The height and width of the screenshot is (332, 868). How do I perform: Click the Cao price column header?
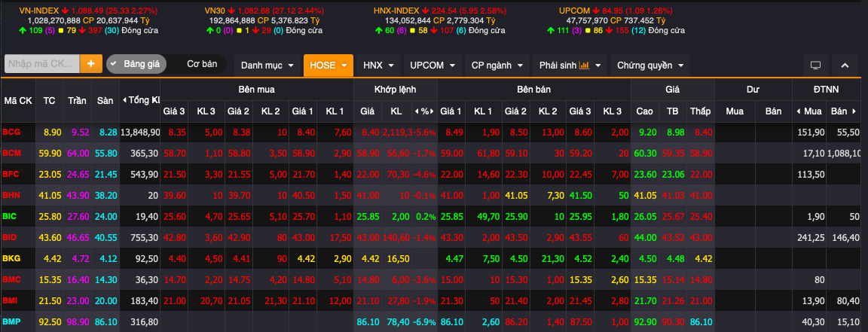point(644,111)
